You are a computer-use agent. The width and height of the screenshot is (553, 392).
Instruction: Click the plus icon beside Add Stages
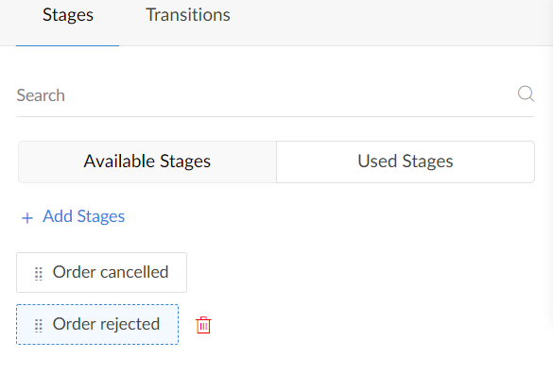click(x=27, y=218)
